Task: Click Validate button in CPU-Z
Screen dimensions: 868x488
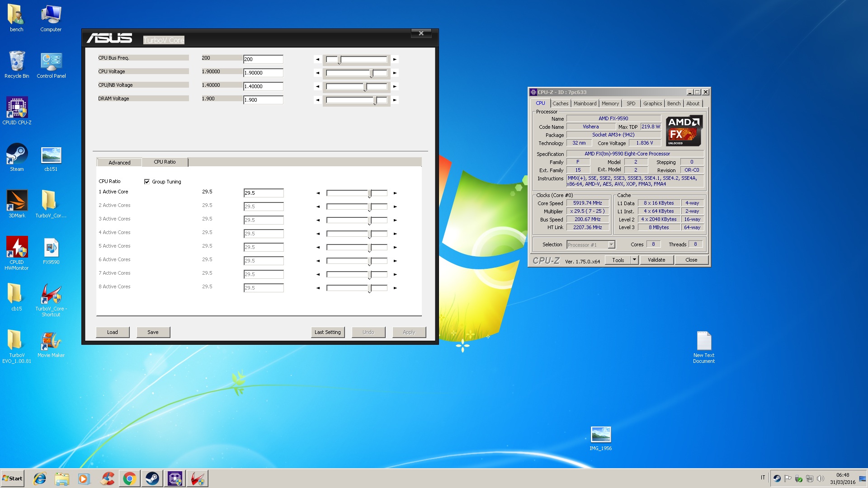Action: [656, 260]
